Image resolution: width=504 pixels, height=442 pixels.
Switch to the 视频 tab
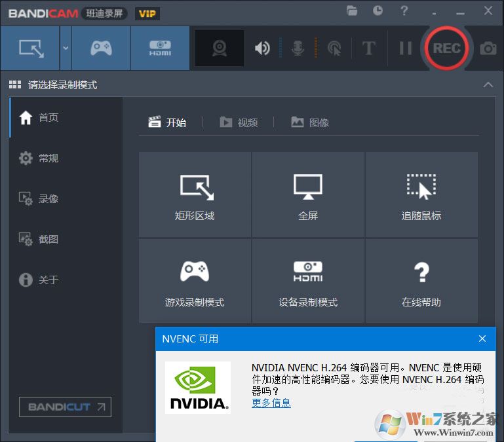coord(239,122)
